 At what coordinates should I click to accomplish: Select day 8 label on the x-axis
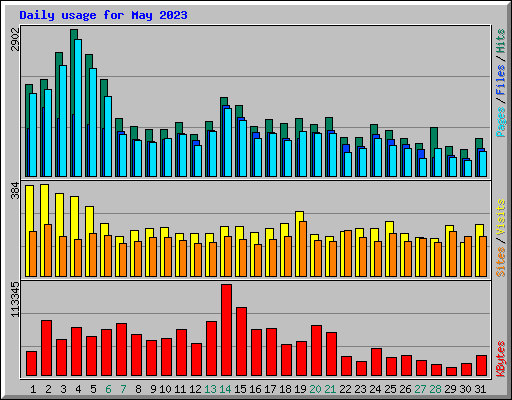click(138, 389)
